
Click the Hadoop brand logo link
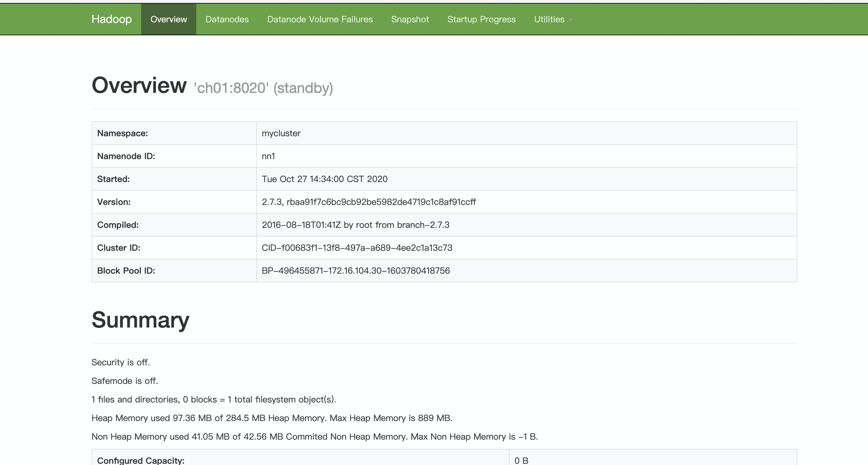coord(111,19)
